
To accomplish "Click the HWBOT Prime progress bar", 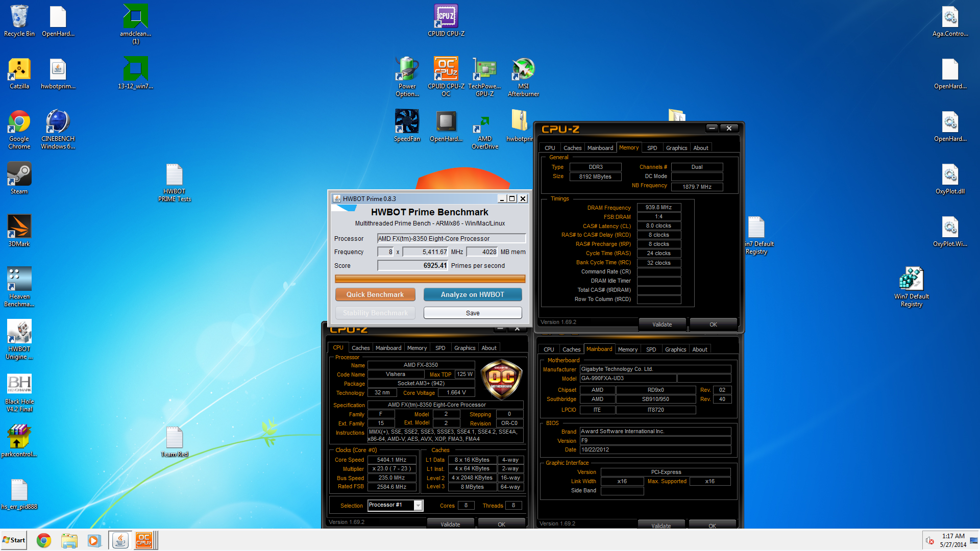I will coord(430,279).
